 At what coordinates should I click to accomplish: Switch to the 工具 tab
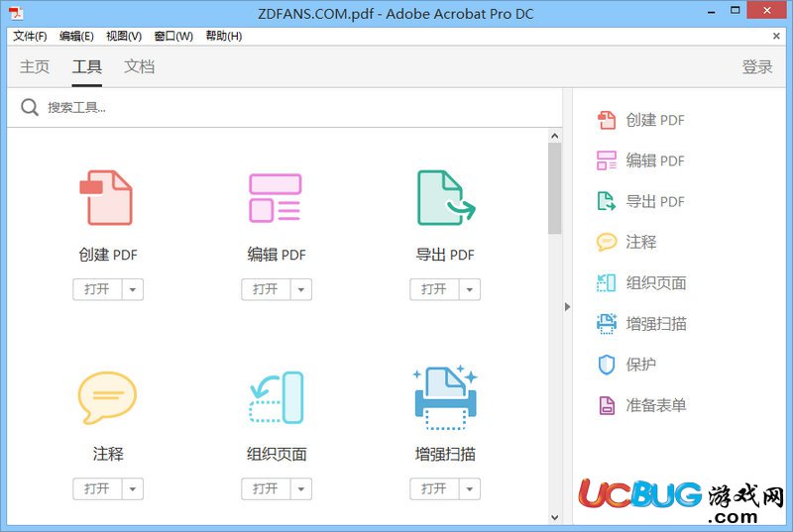pos(87,66)
